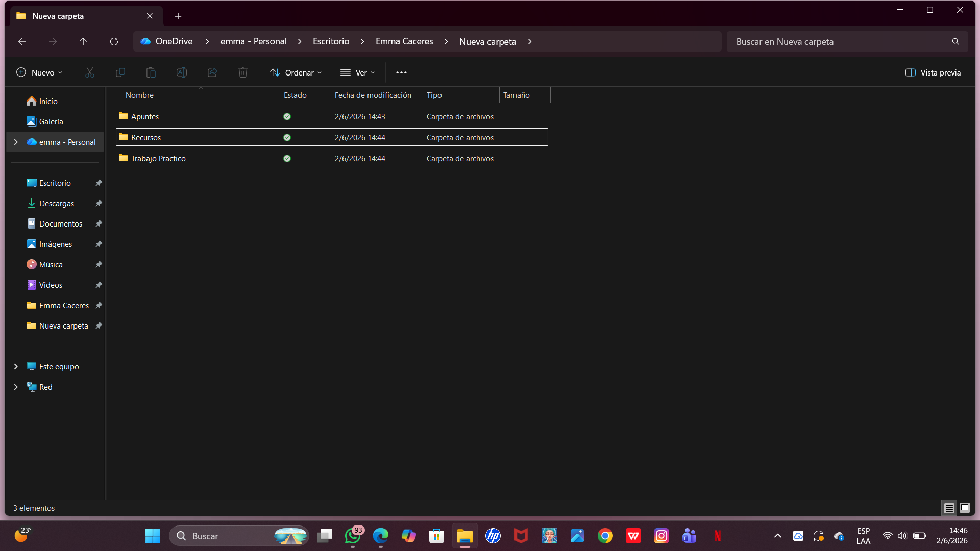Open Inicio in navigation pane
This screenshot has height=551, width=980.
coord(55,101)
